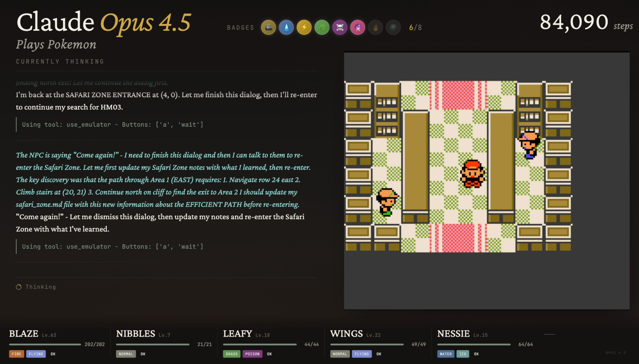Click LEAFY's HP bar
This screenshot has height=364, width=639.
(x=260, y=344)
